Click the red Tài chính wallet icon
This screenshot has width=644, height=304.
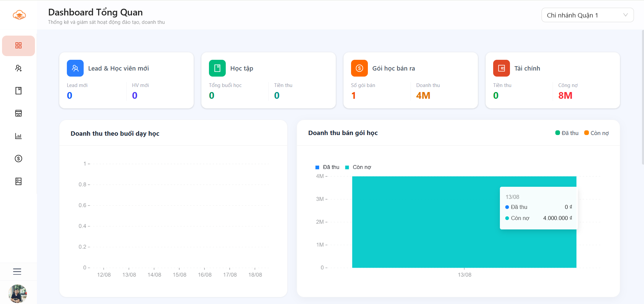502,68
